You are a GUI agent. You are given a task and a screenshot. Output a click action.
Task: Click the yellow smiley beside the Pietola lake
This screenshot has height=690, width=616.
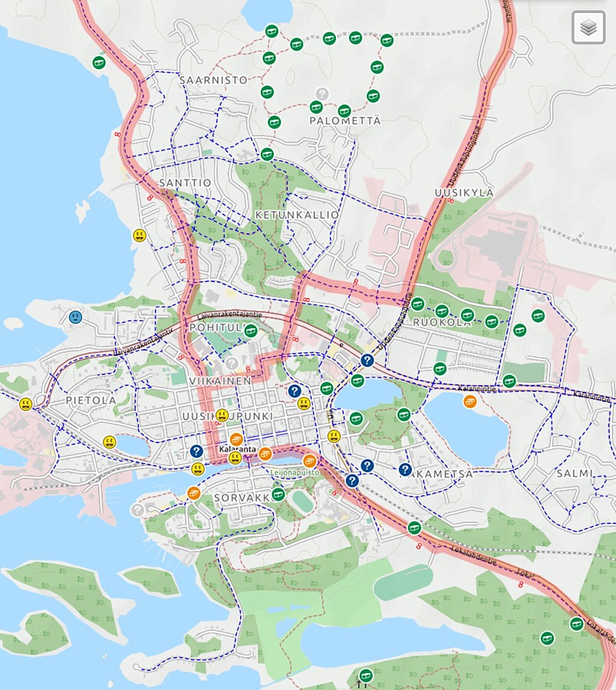coord(110,442)
